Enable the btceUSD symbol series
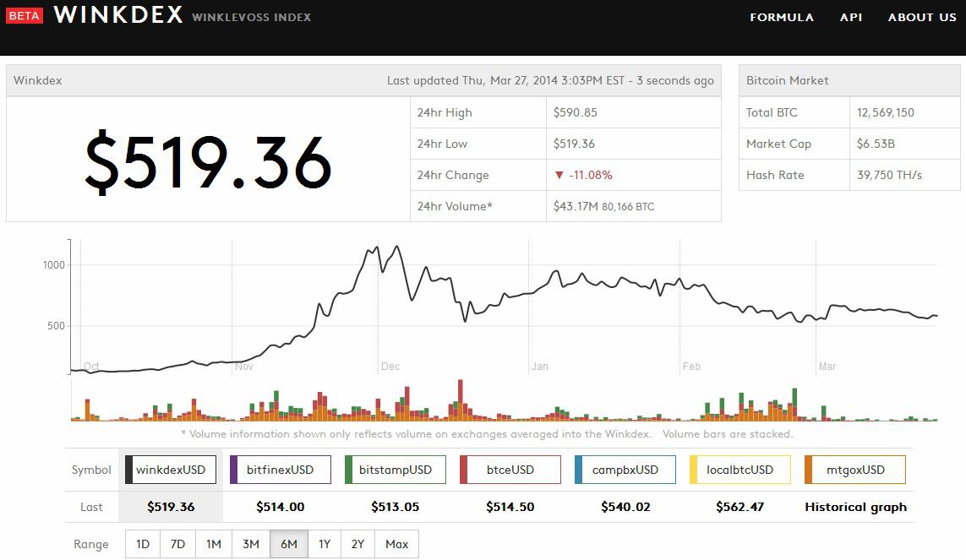The height and width of the screenshot is (560, 966). (510, 470)
